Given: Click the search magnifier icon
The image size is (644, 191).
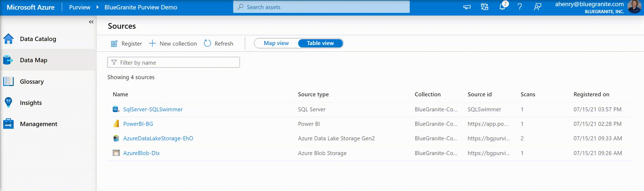Looking at the screenshot, I should (240, 7).
